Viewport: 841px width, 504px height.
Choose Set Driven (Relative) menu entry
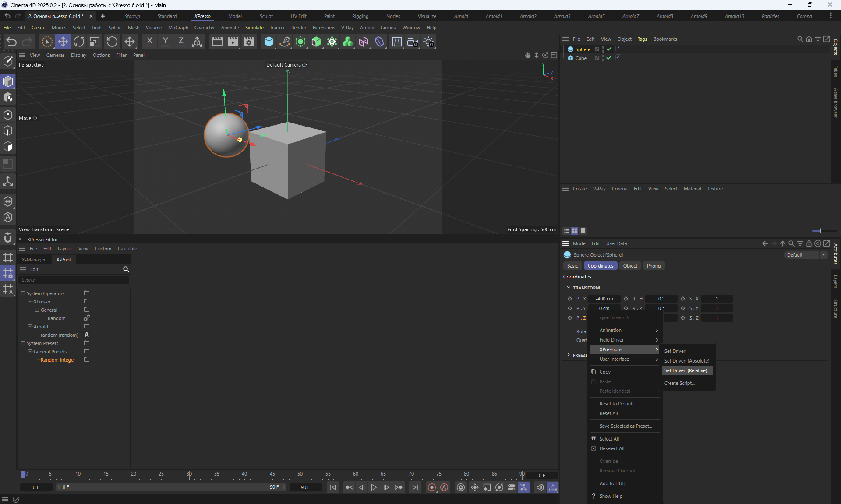pos(686,370)
